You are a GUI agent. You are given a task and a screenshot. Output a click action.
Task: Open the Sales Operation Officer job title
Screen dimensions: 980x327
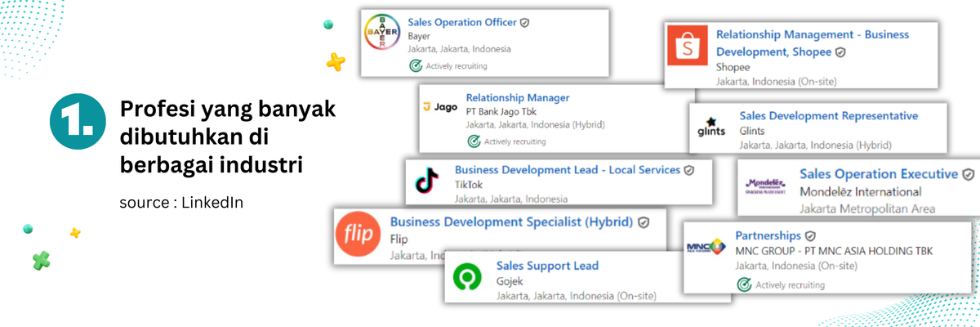tap(461, 22)
